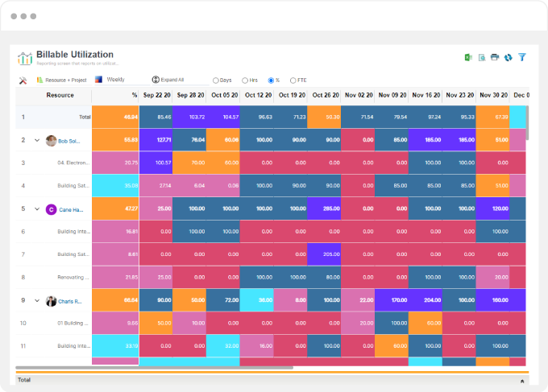Image resolution: width=548 pixels, height=392 pixels.
Task: Click Charis R cell 204.00
Action: [x=426, y=300]
